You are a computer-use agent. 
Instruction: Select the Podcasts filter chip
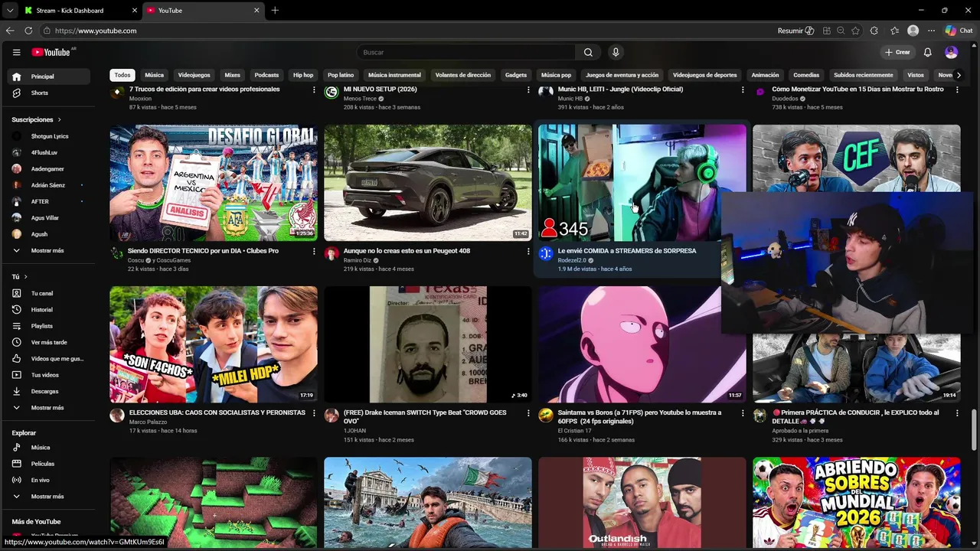point(266,75)
